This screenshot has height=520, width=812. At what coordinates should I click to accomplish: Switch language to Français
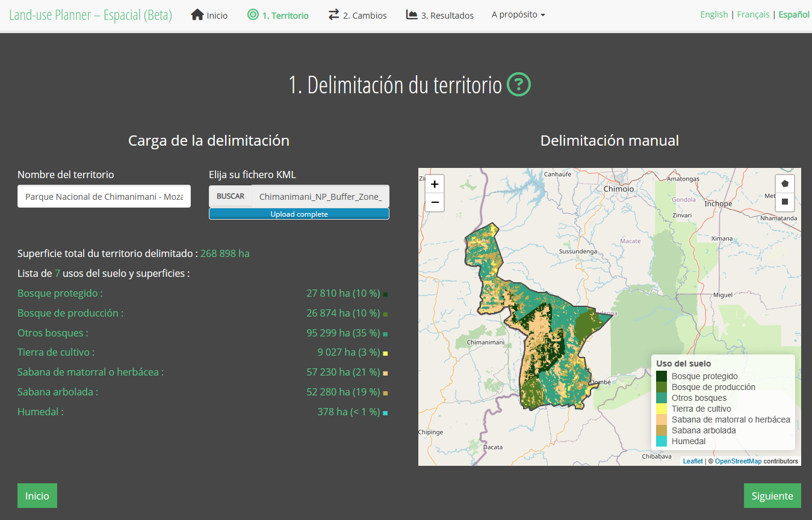click(x=753, y=15)
